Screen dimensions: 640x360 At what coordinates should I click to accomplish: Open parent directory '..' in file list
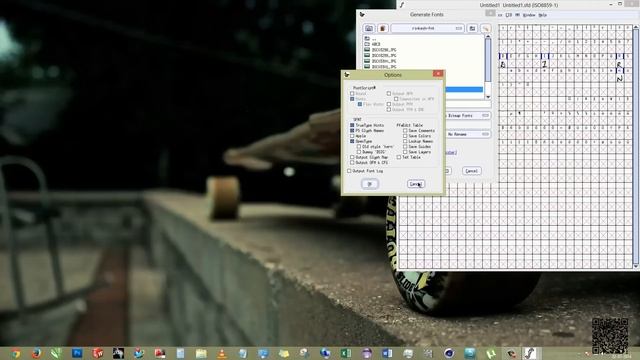[371, 39]
